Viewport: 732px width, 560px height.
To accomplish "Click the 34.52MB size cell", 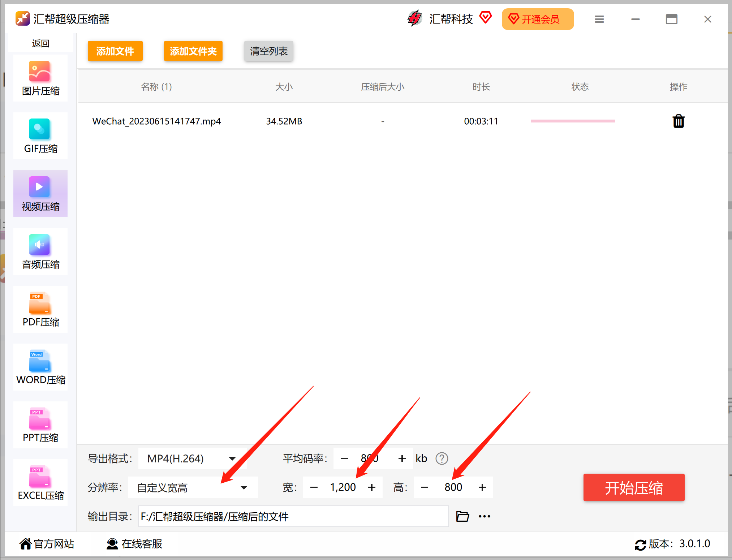I will [284, 121].
